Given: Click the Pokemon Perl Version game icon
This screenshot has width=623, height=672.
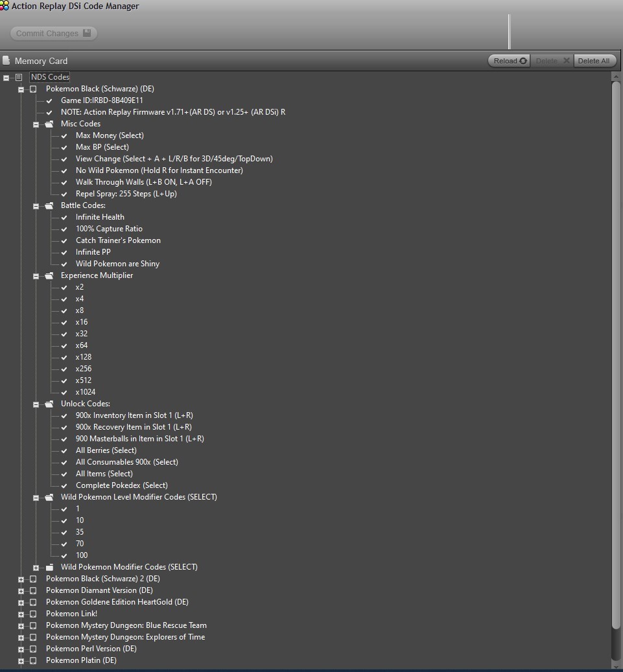Looking at the screenshot, I should point(33,649).
